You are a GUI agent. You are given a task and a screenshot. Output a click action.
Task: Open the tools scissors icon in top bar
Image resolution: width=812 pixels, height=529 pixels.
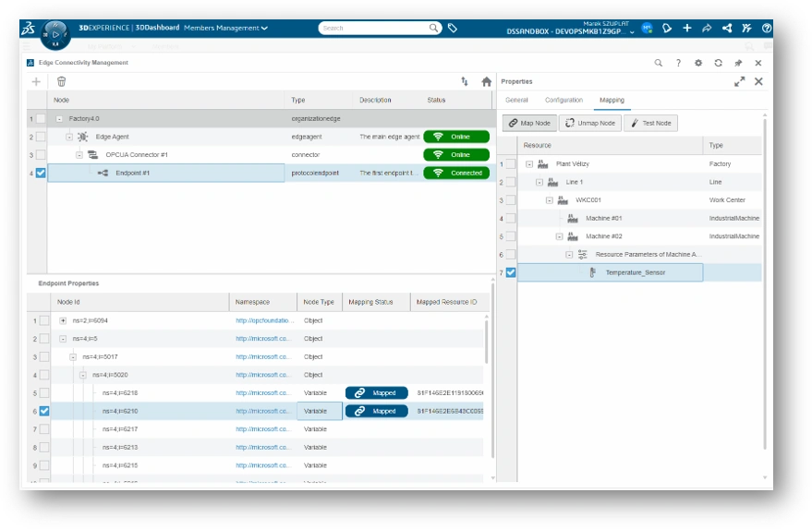(x=746, y=28)
